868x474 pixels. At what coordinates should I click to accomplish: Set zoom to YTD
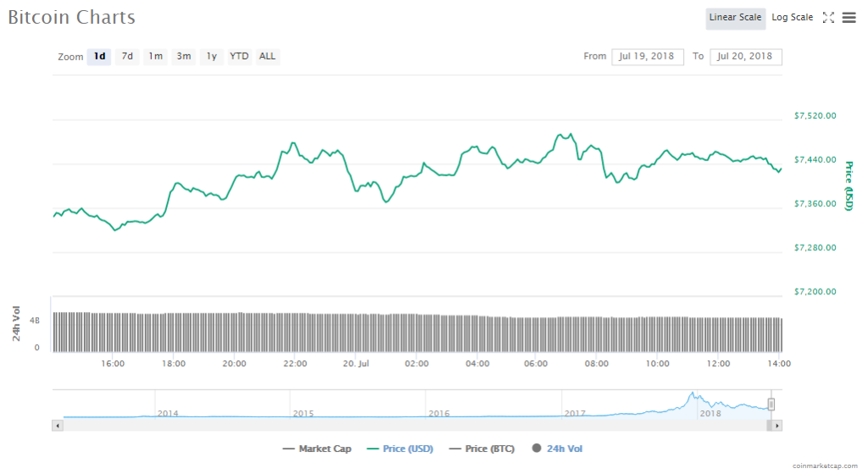[x=240, y=57]
